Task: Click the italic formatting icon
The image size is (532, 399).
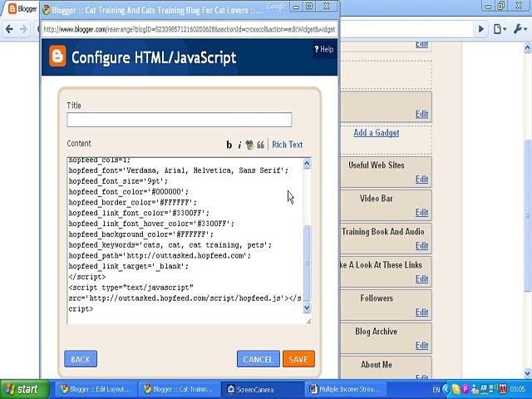Action: (239, 145)
